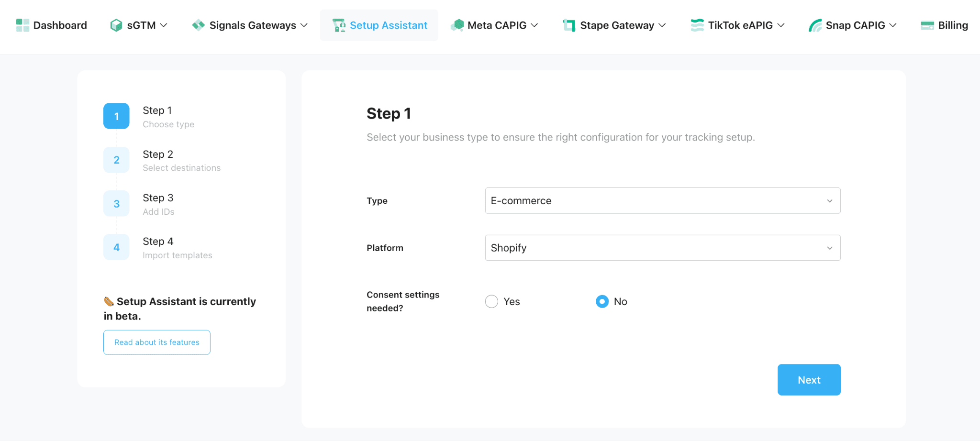Expand the Snap CAPIG chevron
Screen dimensions: 980x441
coord(893,25)
